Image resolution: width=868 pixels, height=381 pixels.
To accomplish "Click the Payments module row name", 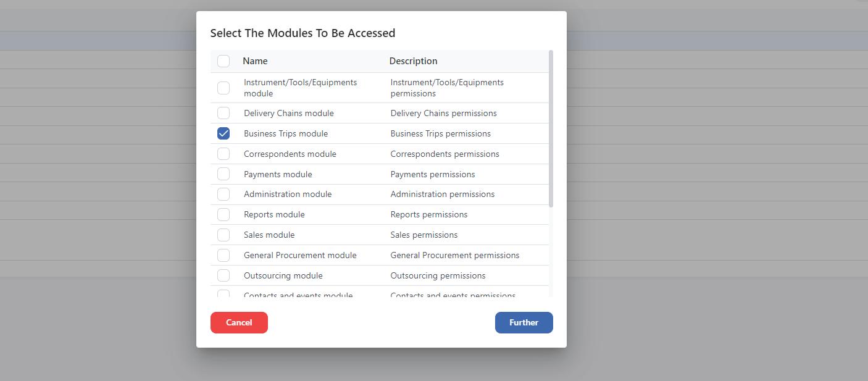I will coord(278,174).
